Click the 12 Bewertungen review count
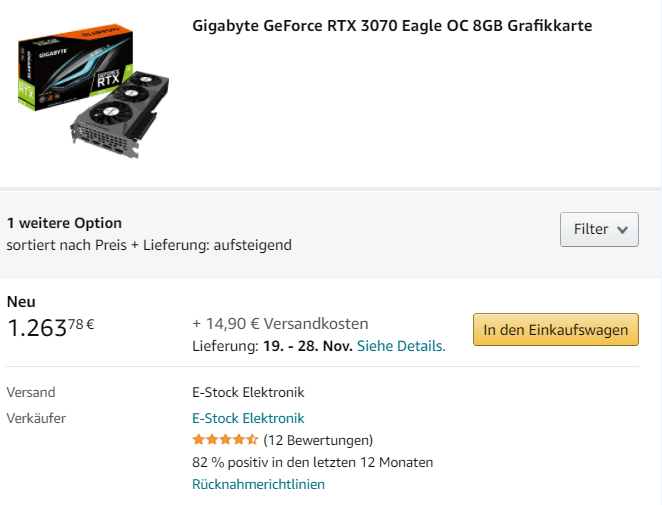Viewport: 662px width, 505px height. pos(318,440)
